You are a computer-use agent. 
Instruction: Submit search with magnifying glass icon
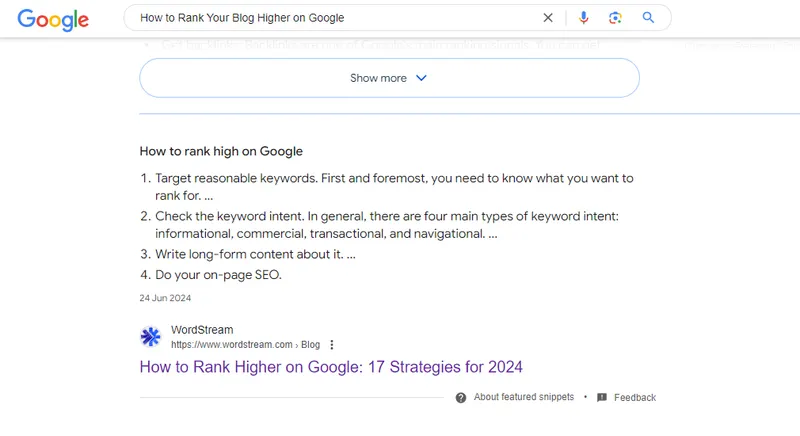(648, 18)
